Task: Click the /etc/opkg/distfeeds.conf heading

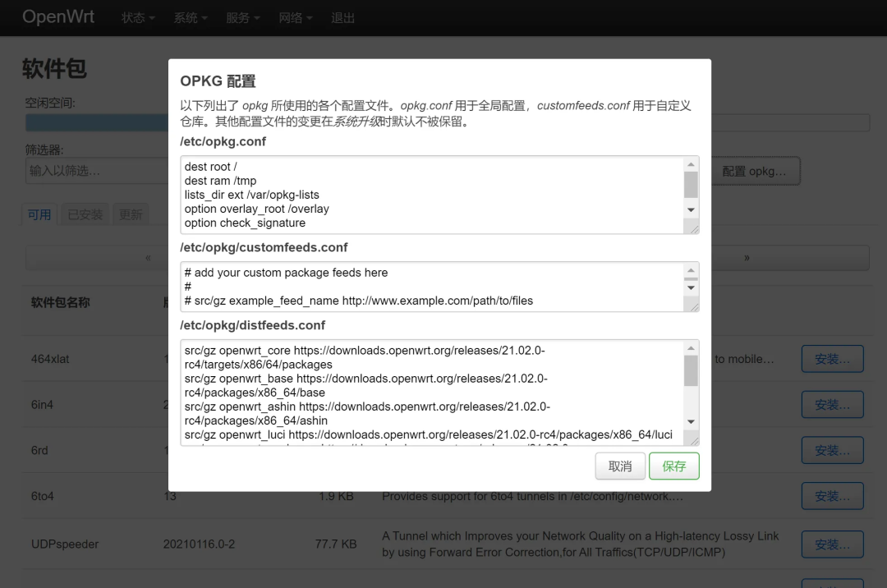Action: 252,325
